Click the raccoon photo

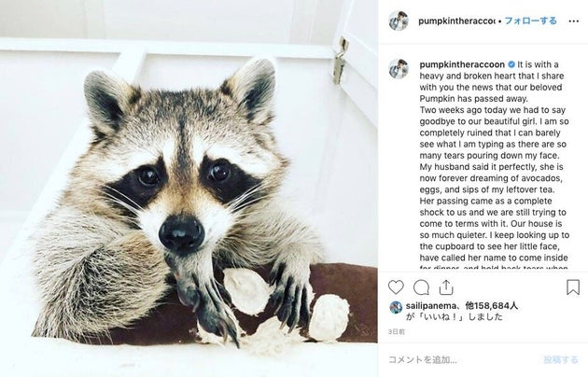click(x=189, y=188)
